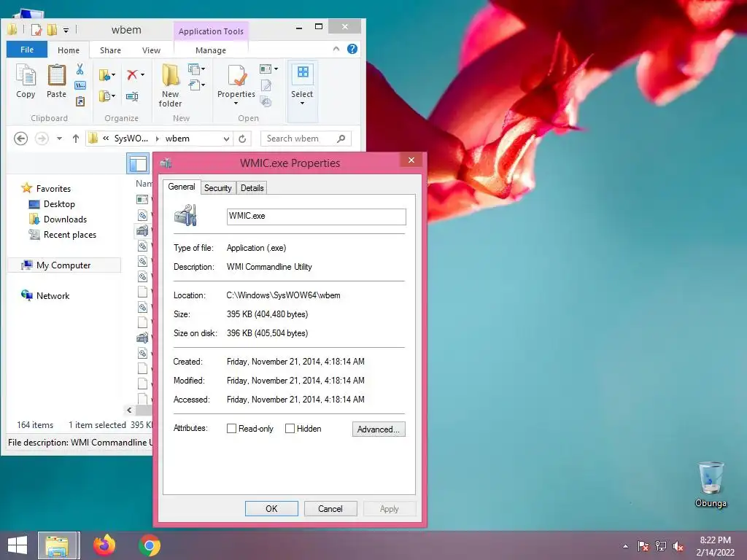This screenshot has height=560, width=747.
Task: Click the WMIC.exe filename field
Action: pyautogui.click(x=317, y=216)
